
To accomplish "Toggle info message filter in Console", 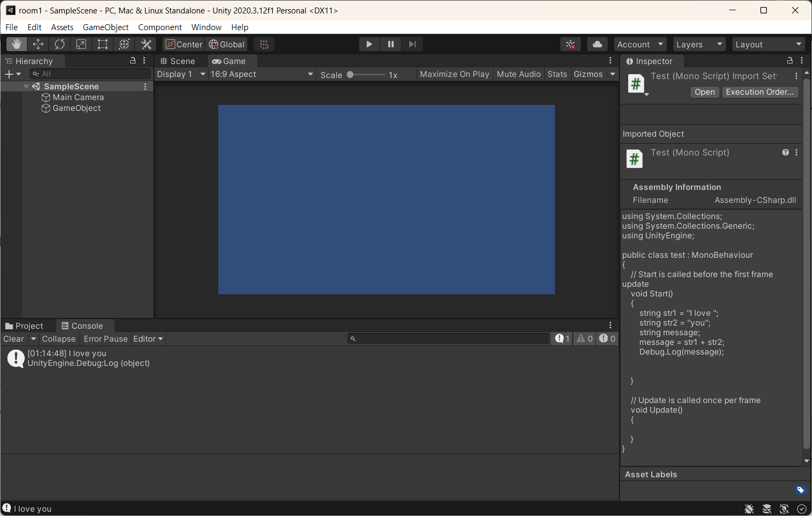I will 562,338.
